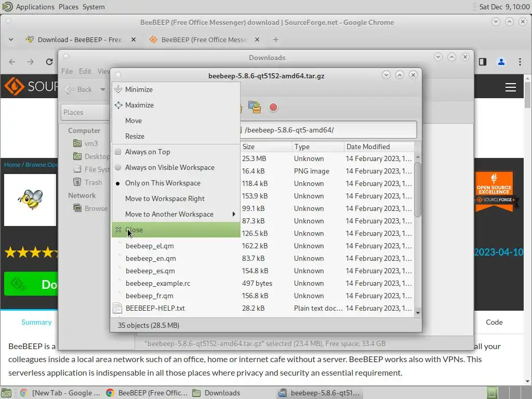This screenshot has height=399, width=532.
Task: Sort archive list by Size column
Action: (x=265, y=147)
